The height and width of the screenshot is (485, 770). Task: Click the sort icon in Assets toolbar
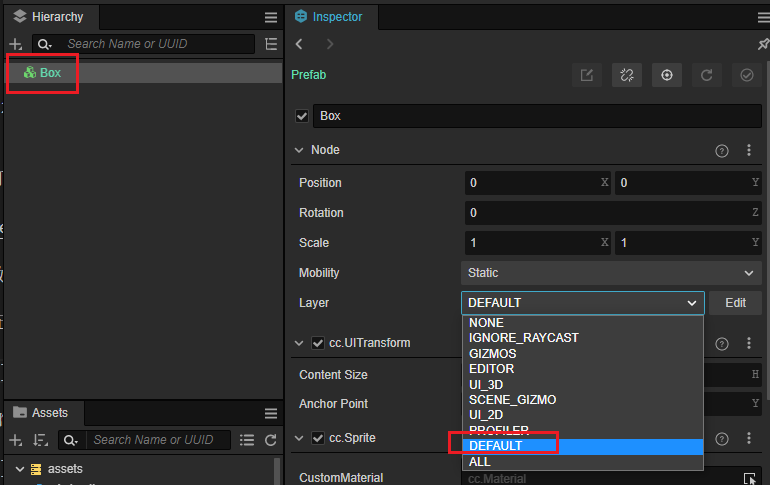click(41, 440)
